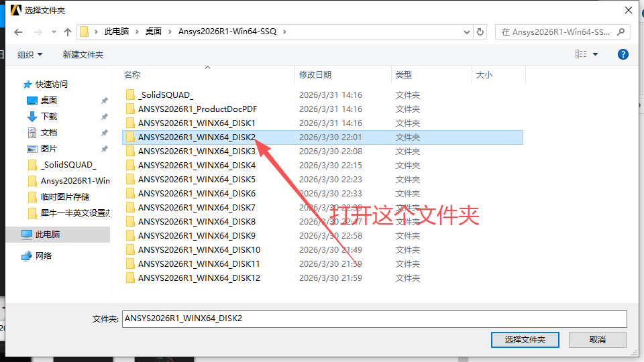
Task: Refresh the current folder listing
Action: click(x=480, y=32)
